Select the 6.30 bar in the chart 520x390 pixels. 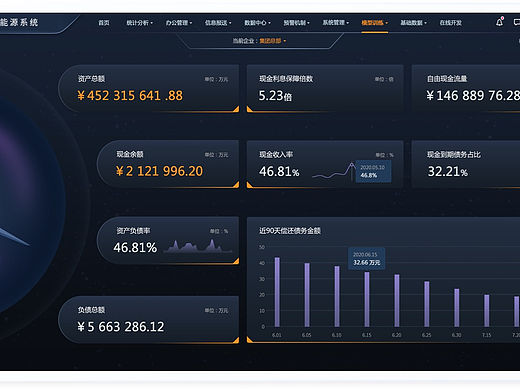(457, 308)
